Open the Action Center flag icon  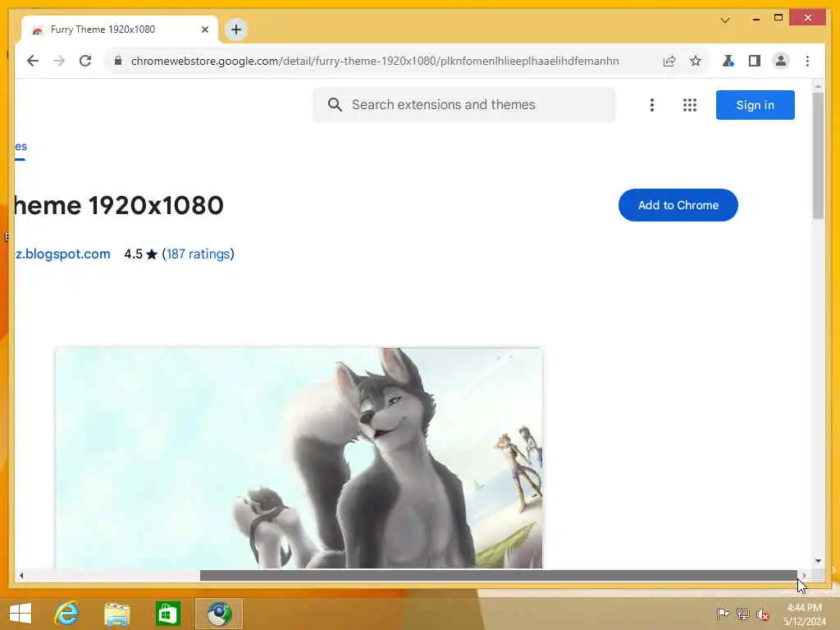tap(722, 614)
